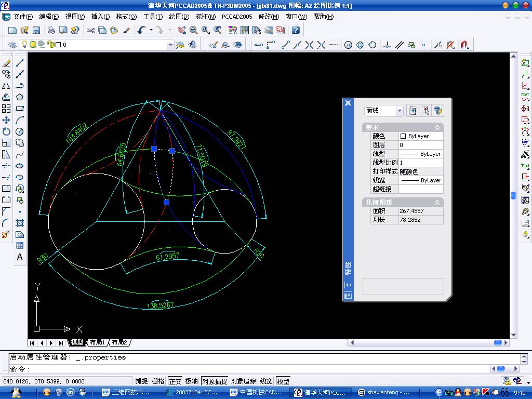
Task: Select the 颜色 ByLayer property value
Action: pos(421,136)
